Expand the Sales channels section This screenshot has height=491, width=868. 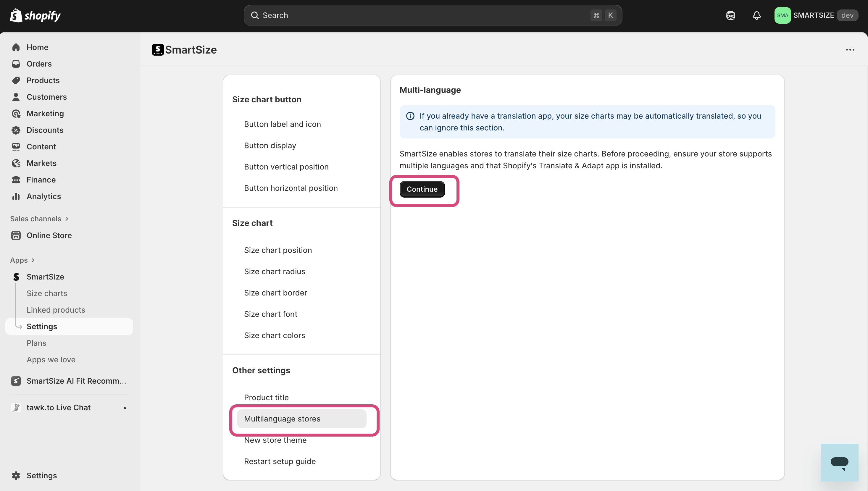tap(39, 219)
